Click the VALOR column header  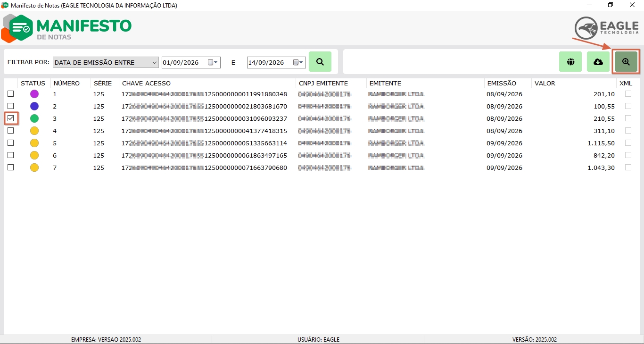pyautogui.click(x=545, y=84)
